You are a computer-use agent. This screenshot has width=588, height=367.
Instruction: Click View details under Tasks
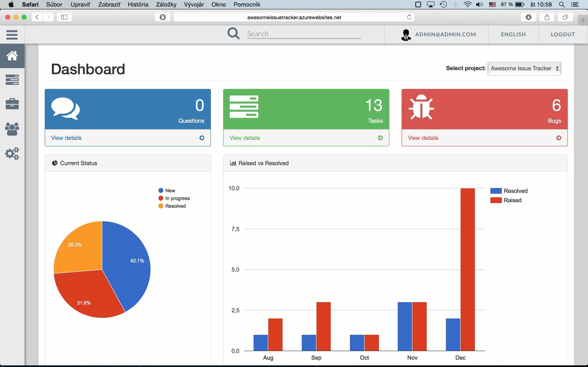pyautogui.click(x=244, y=138)
